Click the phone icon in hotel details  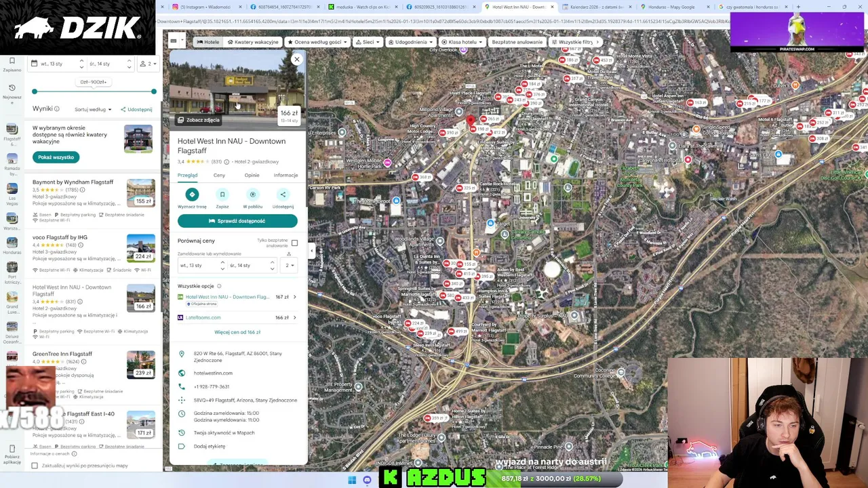click(x=181, y=386)
